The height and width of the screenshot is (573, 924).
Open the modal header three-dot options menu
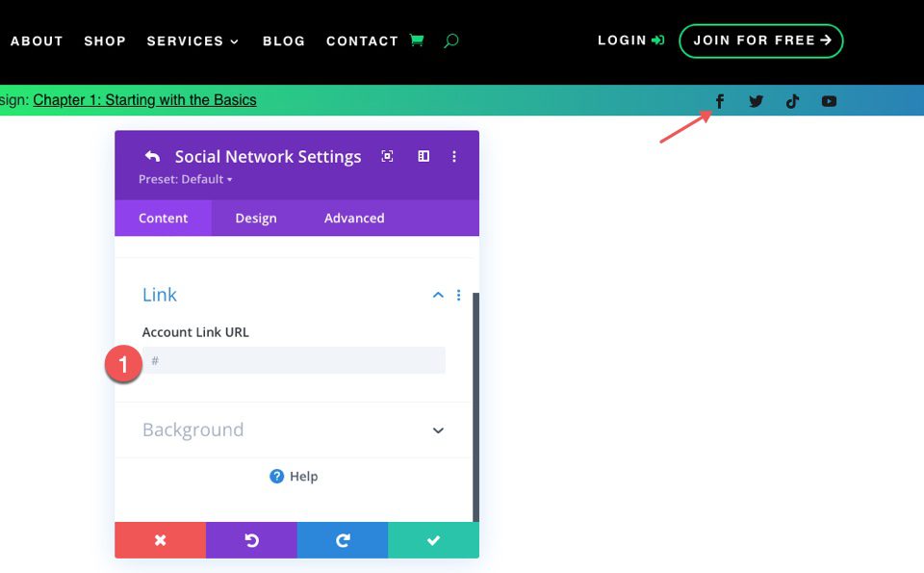[454, 155]
